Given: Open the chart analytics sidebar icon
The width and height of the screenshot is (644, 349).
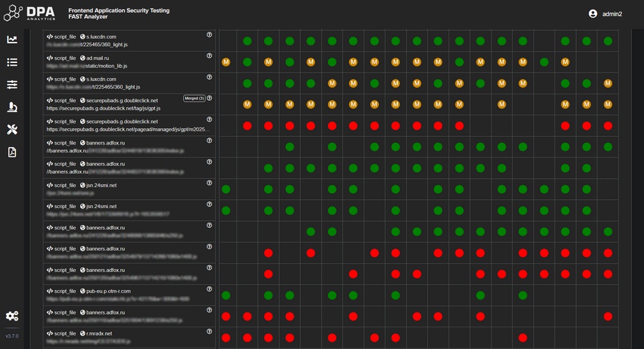Looking at the screenshot, I should 12,40.
